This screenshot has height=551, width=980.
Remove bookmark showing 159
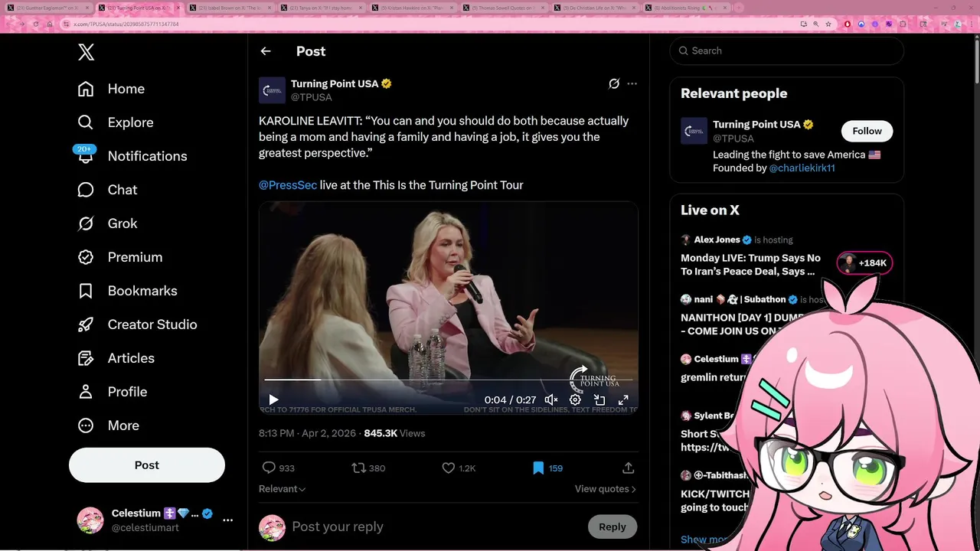pyautogui.click(x=547, y=468)
